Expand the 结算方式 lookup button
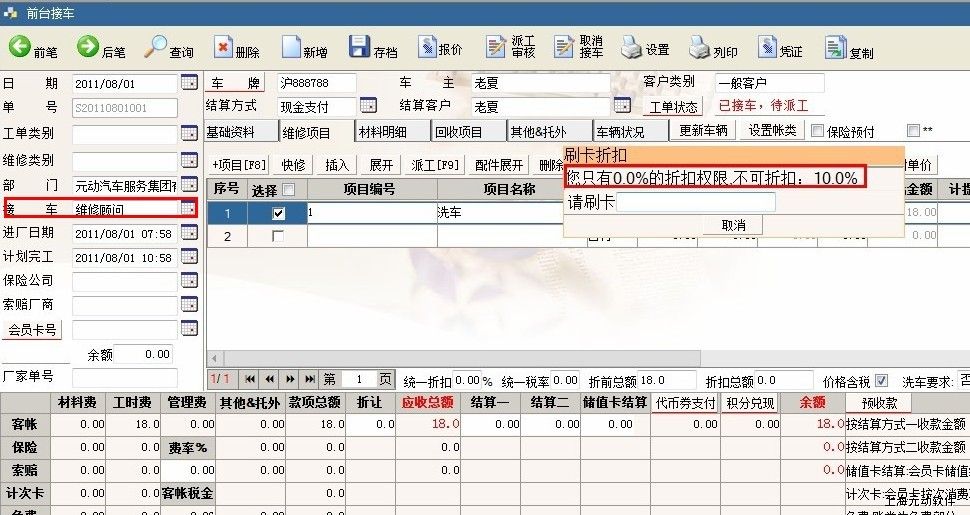Image resolution: width=970 pixels, height=515 pixels. coord(367,106)
